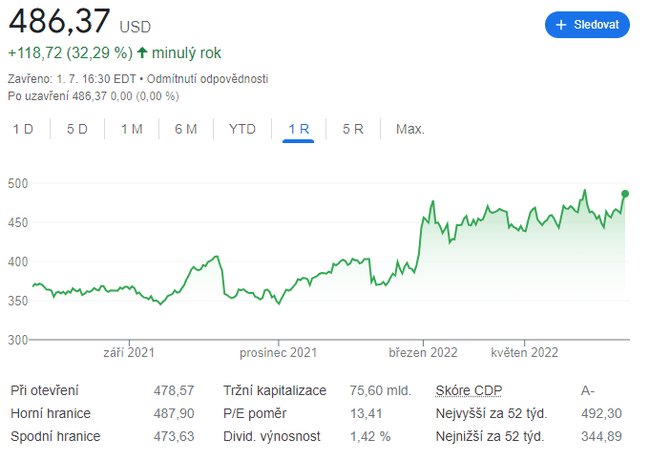Switch to the 6 M range tab
This screenshot has height=459, width=650.
pos(185,129)
